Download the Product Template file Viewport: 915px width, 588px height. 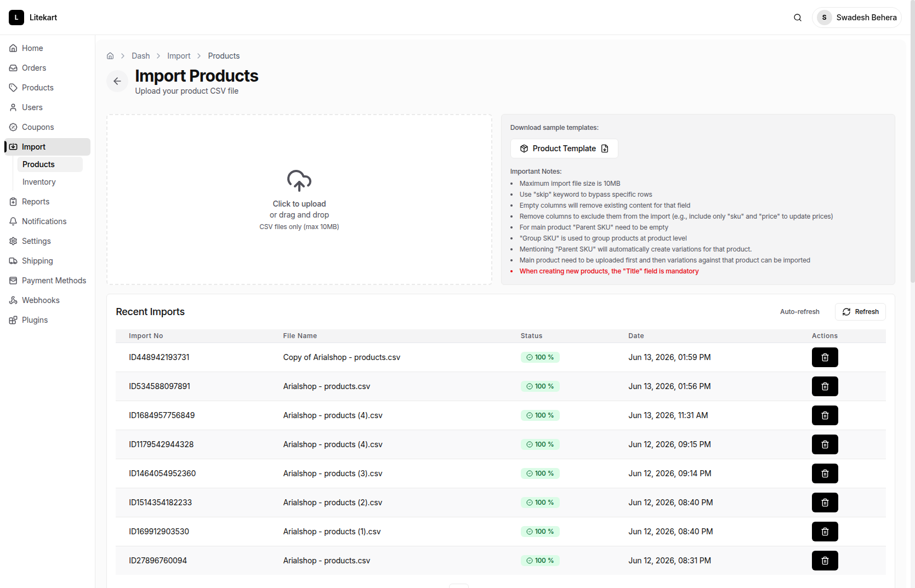pyautogui.click(x=564, y=149)
